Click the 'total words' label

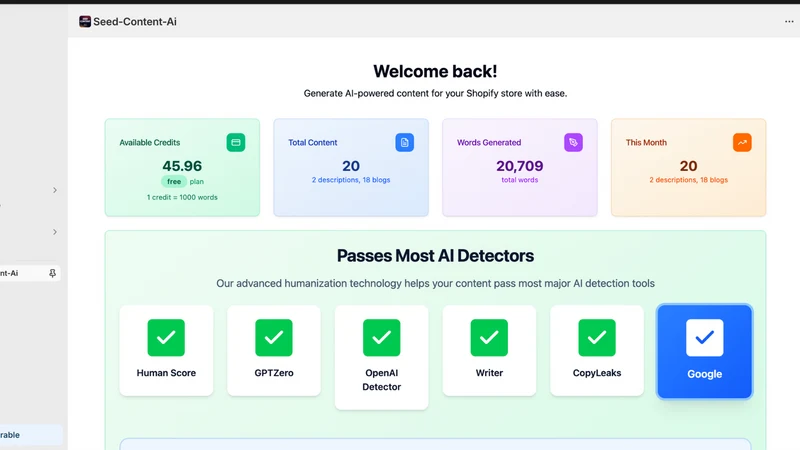coord(520,180)
